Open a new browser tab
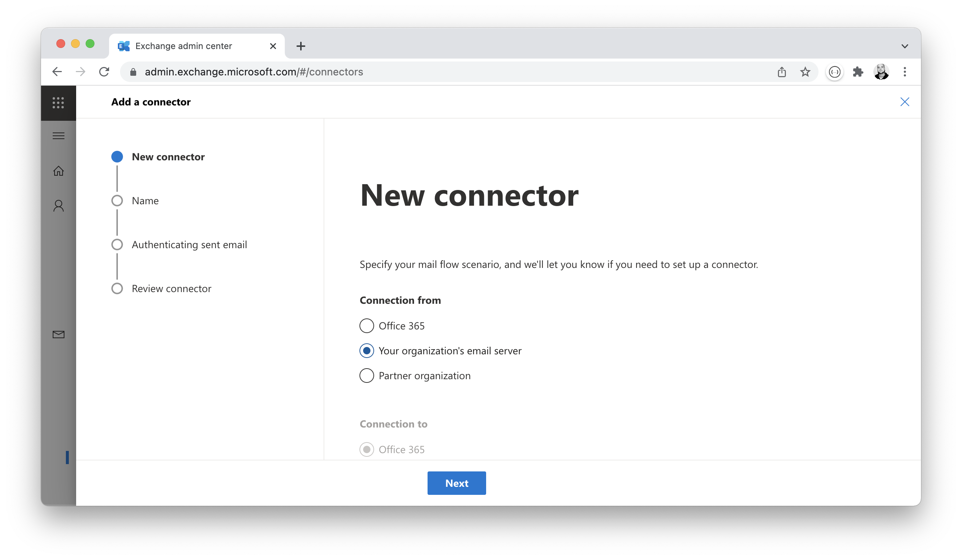 [301, 46]
